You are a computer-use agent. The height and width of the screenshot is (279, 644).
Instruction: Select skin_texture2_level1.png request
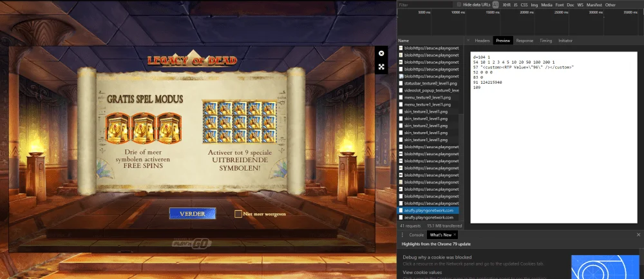(428, 126)
